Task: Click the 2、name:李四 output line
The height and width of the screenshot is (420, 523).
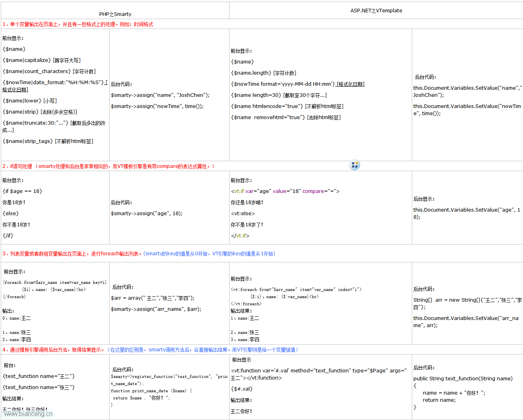Action: pyautogui.click(x=17, y=340)
